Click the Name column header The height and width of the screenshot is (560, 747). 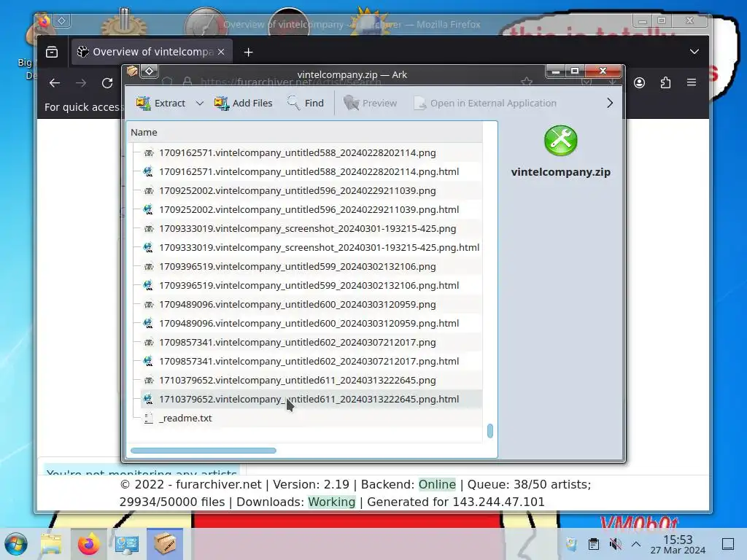[305, 133]
